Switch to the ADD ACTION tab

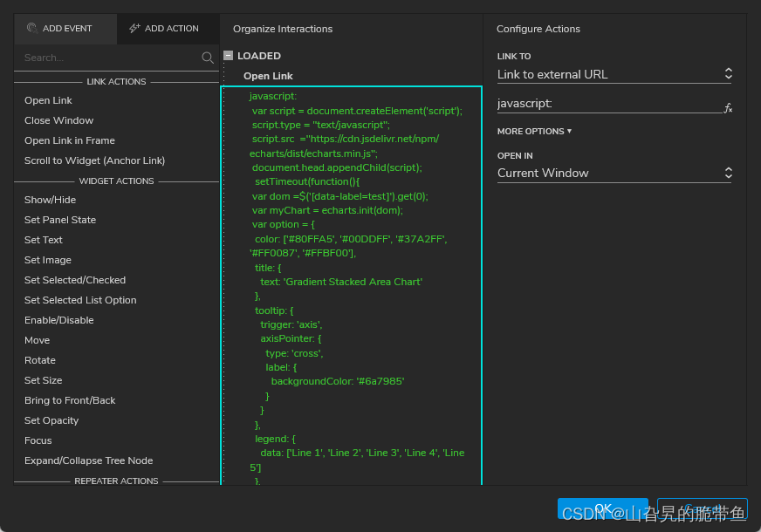pyautogui.click(x=168, y=29)
